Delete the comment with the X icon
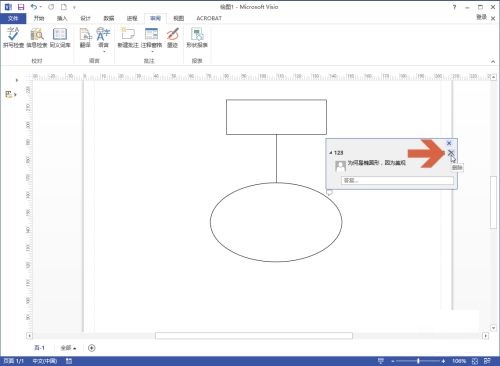Screen dimensions: 500x366 450,153
